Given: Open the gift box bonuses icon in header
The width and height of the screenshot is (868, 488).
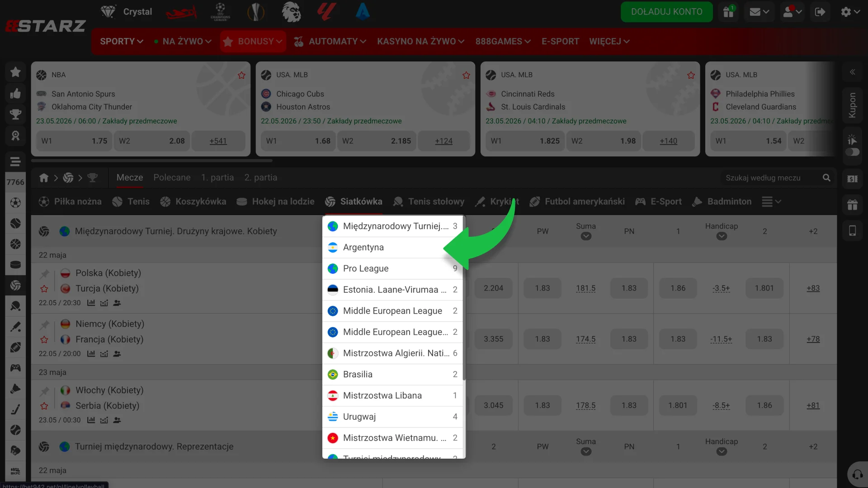Looking at the screenshot, I should 728,12.
